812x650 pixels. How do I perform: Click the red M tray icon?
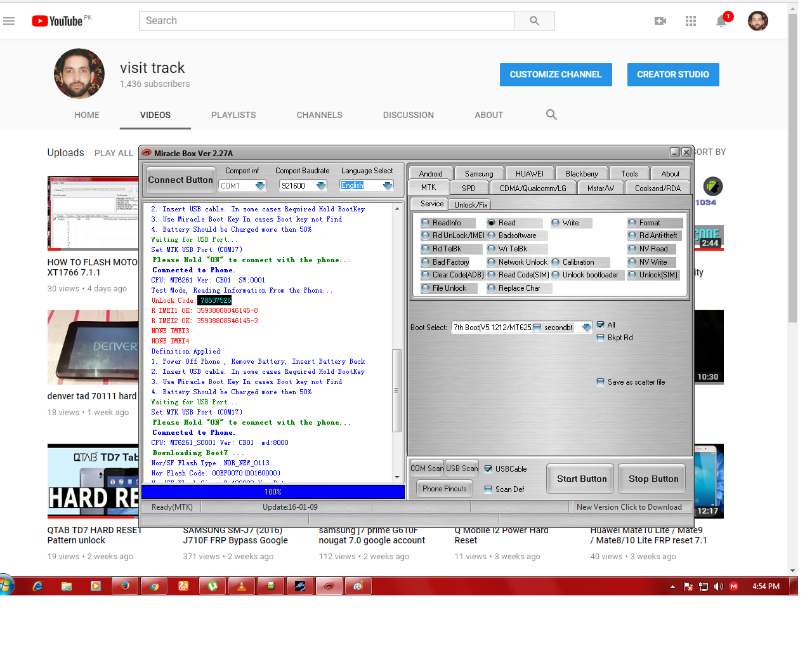(733, 587)
